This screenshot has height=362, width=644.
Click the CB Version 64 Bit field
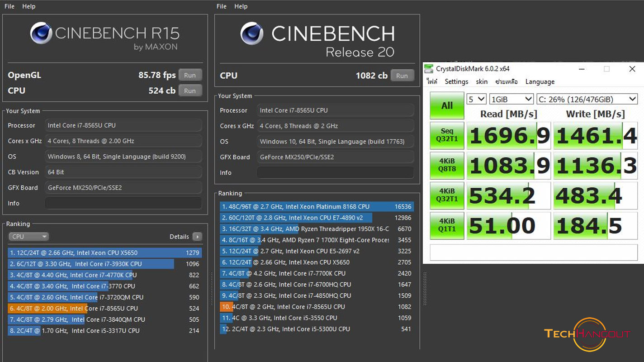[x=123, y=172]
